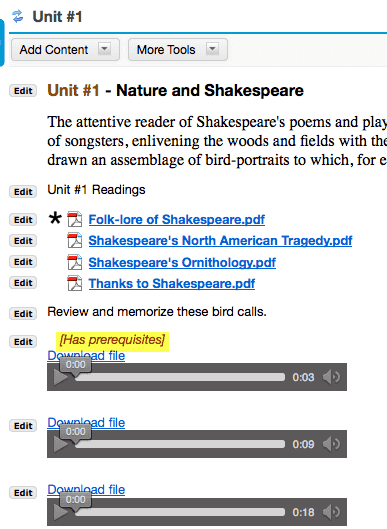
Task: Seek within the 0:18 audio progress bar
Action: pos(181,512)
